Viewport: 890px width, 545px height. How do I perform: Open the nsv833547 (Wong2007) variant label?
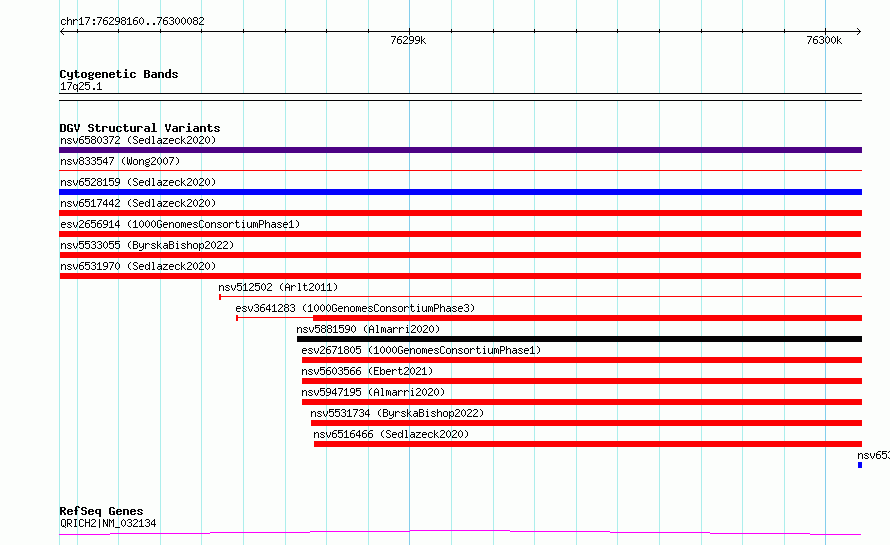click(x=120, y=161)
